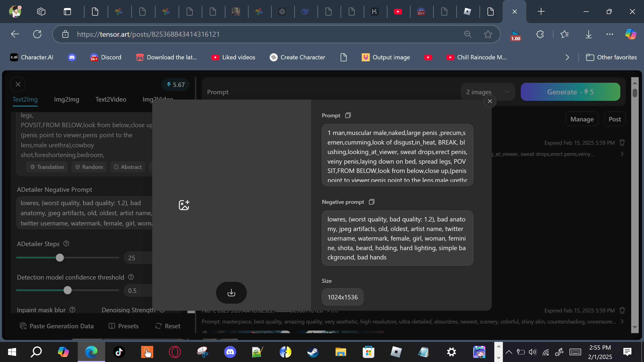
Task: Switch to the Text2Video tab
Action: coord(111,99)
